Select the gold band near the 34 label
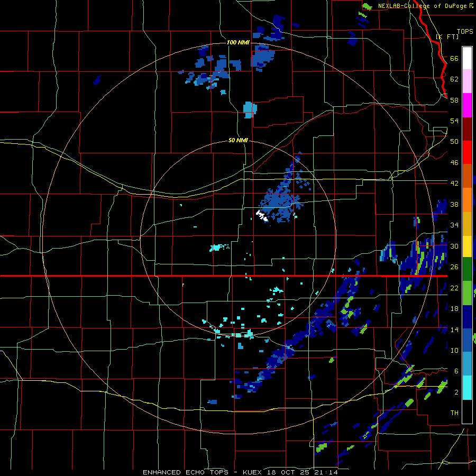The image size is (476, 476). coord(467,224)
